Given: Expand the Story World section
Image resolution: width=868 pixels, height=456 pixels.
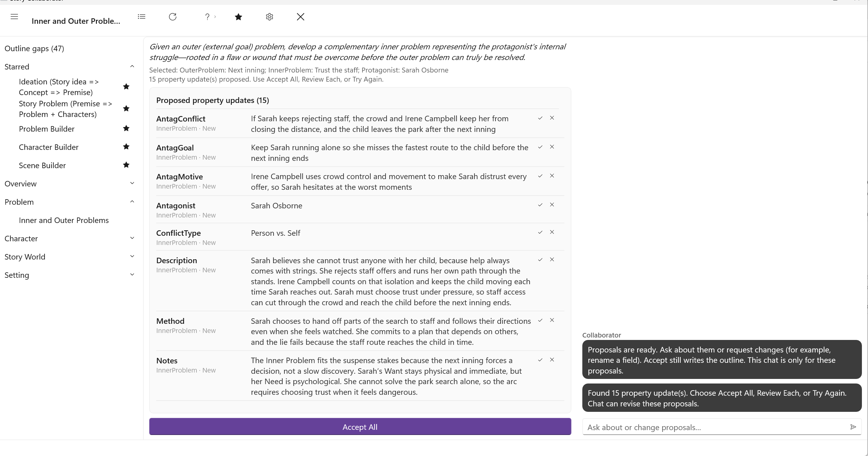Looking at the screenshot, I should (132, 256).
